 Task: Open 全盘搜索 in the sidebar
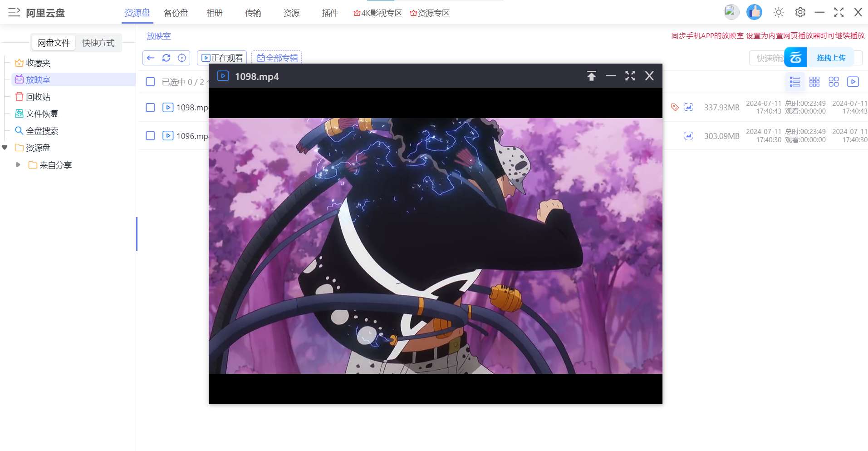(x=42, y=131)
